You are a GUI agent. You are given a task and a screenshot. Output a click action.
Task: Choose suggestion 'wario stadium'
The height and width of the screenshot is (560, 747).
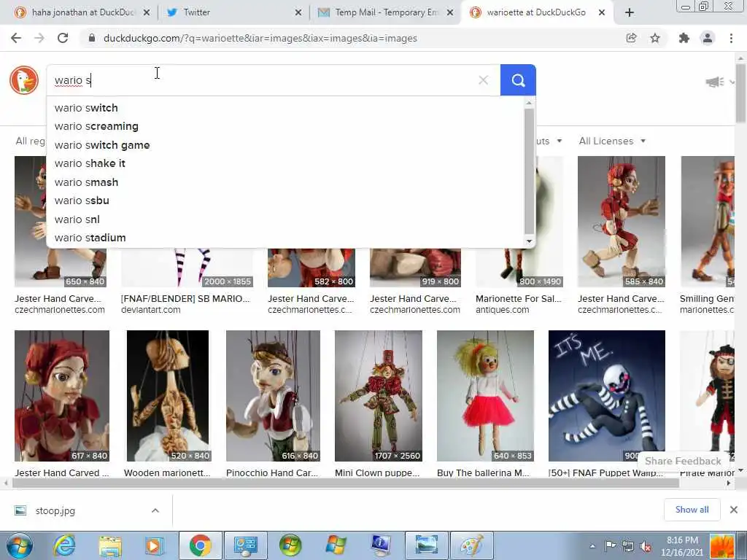click(286, 238)
